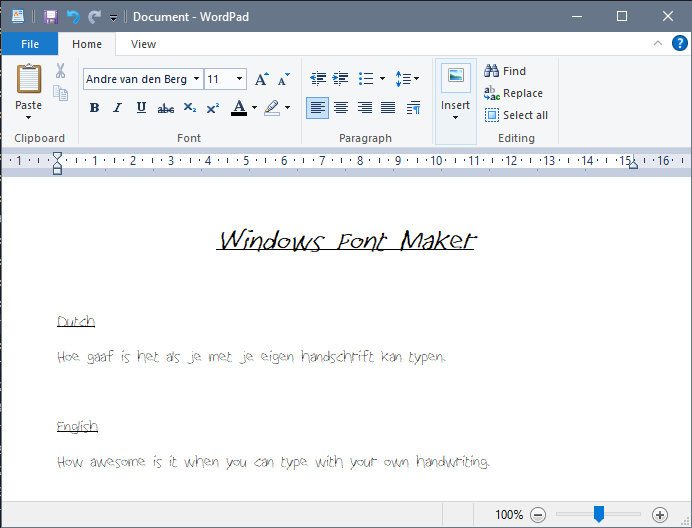
Task: Click the zoom slider handle
Action: click(598, 514)
